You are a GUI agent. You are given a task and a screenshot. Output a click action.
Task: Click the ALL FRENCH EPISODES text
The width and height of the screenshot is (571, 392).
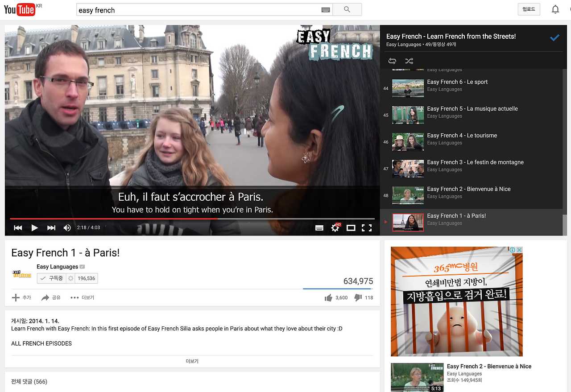pyautogui.click(x=41, y=343)
